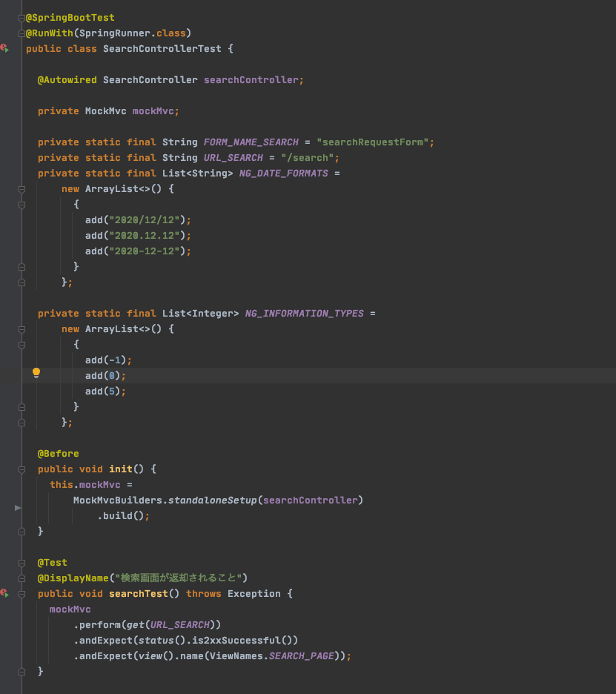Collapse the searchTest() method fold marker

[21, 593]
